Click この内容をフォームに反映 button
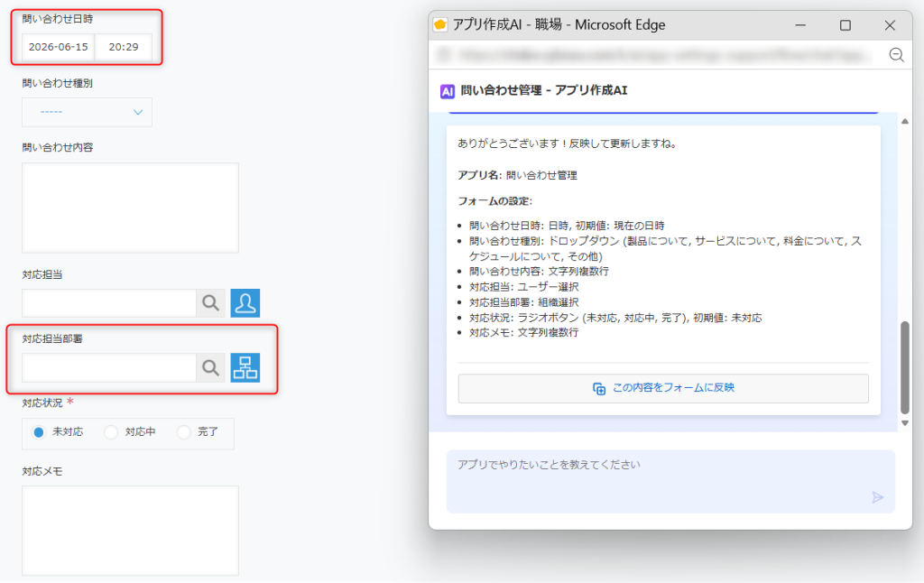The width and height of the screenshot is (924, 583). pyautogui.click(x=663, y=388)
